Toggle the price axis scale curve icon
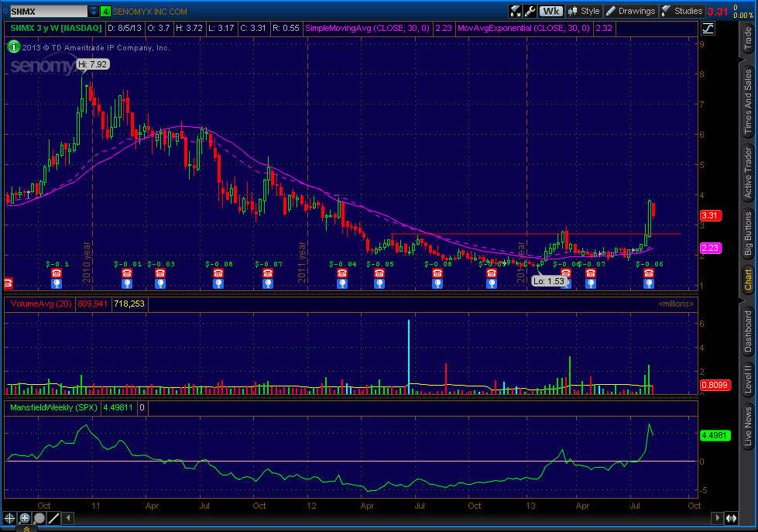The width and height of the screenshot is (758, 532). 708,29
